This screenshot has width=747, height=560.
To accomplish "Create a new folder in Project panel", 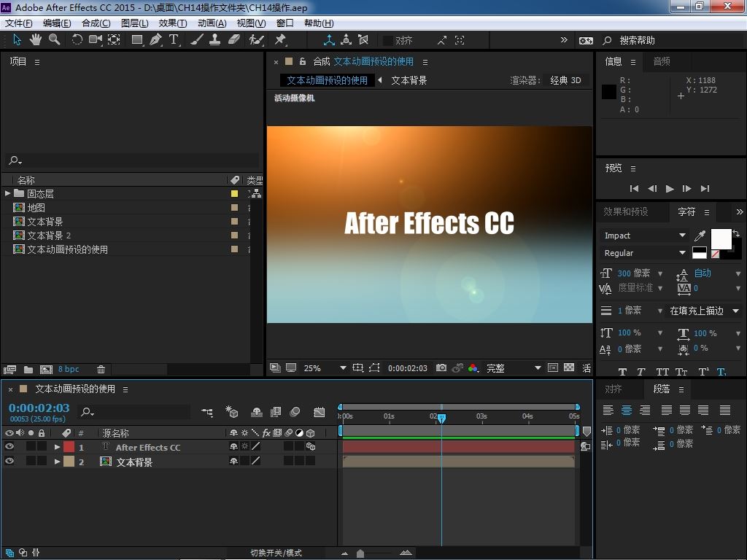I will pos(28,370).
